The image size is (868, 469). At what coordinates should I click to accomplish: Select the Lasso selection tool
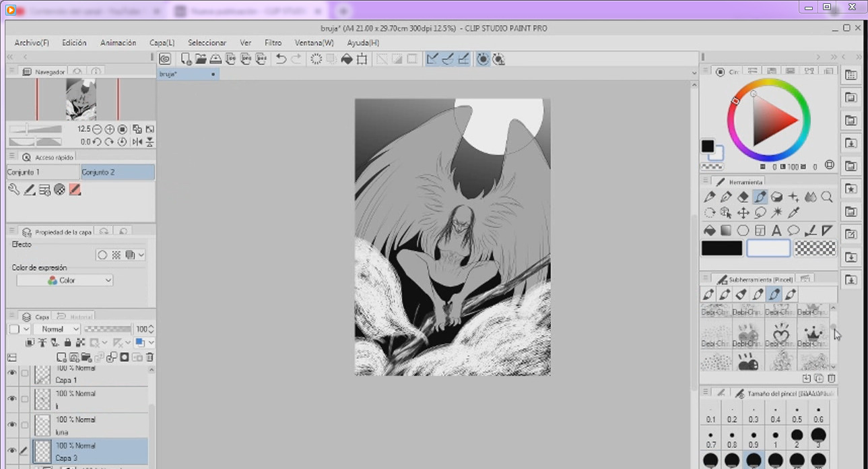(760, 213)
